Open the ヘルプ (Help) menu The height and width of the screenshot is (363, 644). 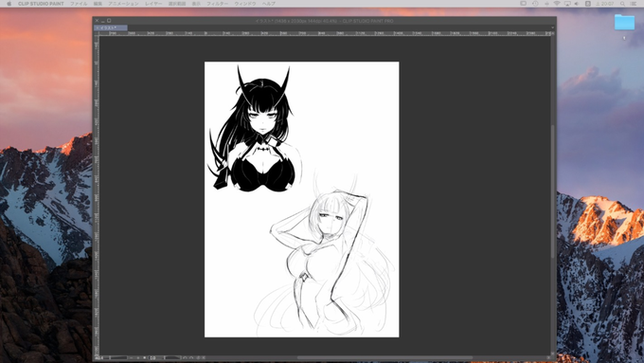(269, 3)
